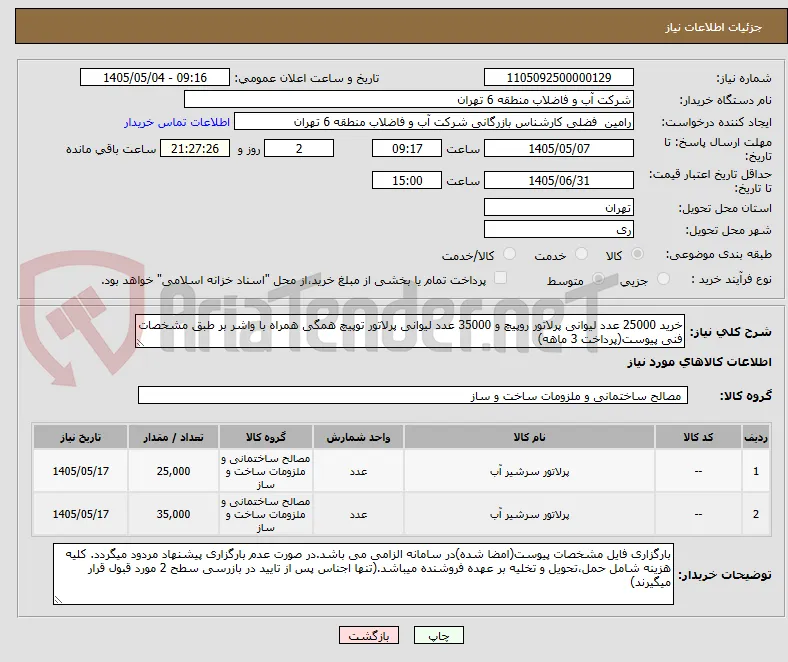The height and width of the screenshot is (662, 788).
Task: Click the price validity date 1405/06/31
Action: (559, 180)
